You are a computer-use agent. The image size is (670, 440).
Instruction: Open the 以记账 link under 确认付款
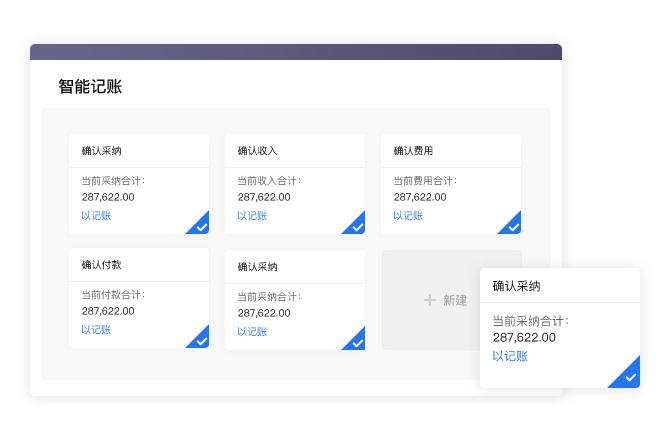(x=96, y=329)
